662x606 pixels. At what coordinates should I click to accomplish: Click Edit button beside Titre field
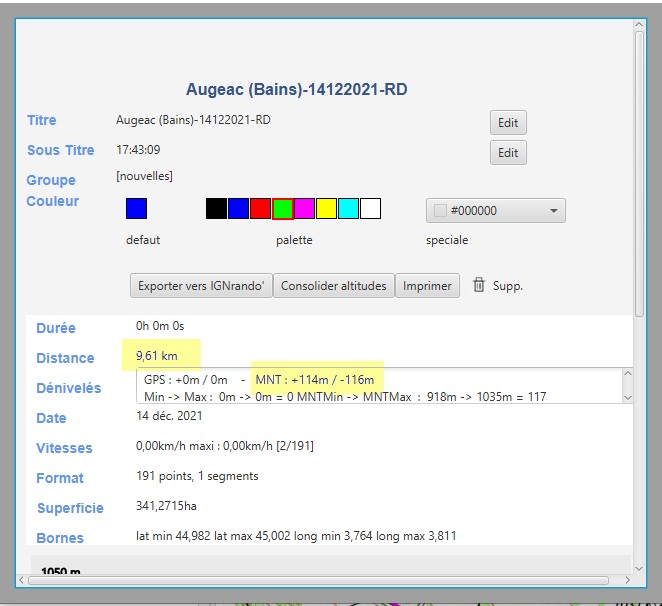pos(508,123)
